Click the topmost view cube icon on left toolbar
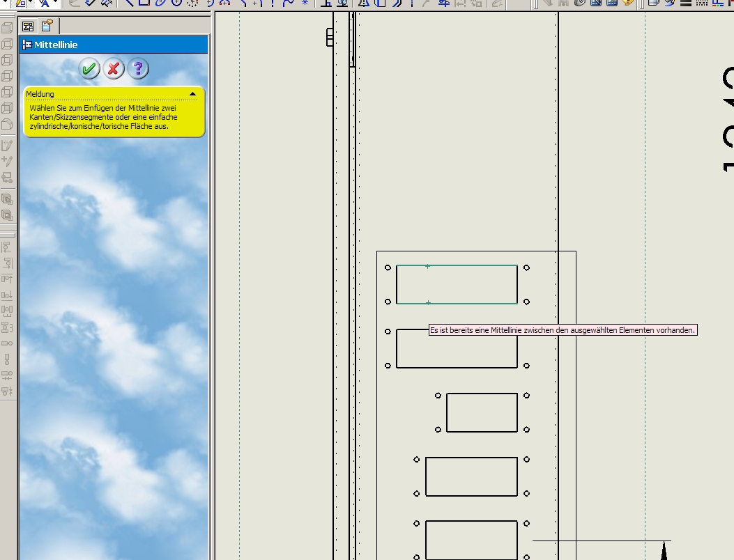Screen dimensions: 734x560 (x=7, y=29)
